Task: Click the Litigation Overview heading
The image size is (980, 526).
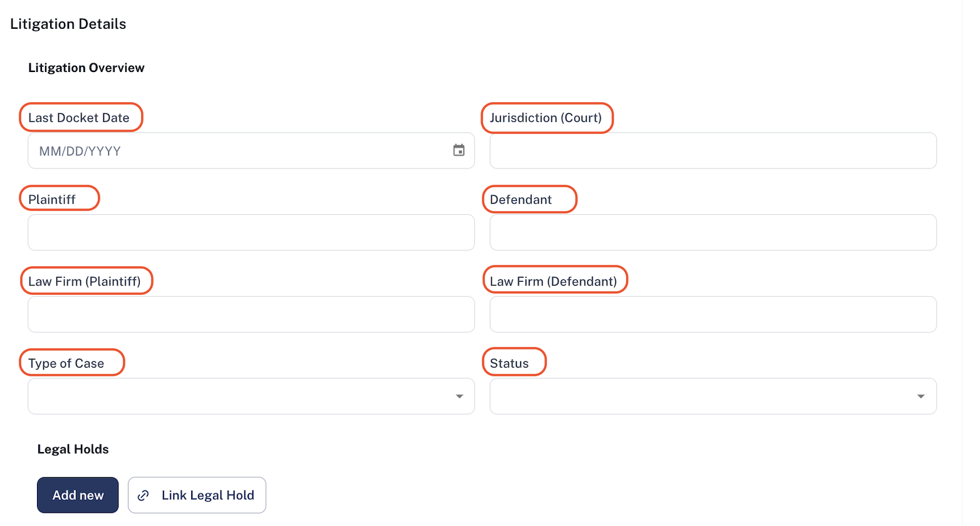Action: point(86,68)
